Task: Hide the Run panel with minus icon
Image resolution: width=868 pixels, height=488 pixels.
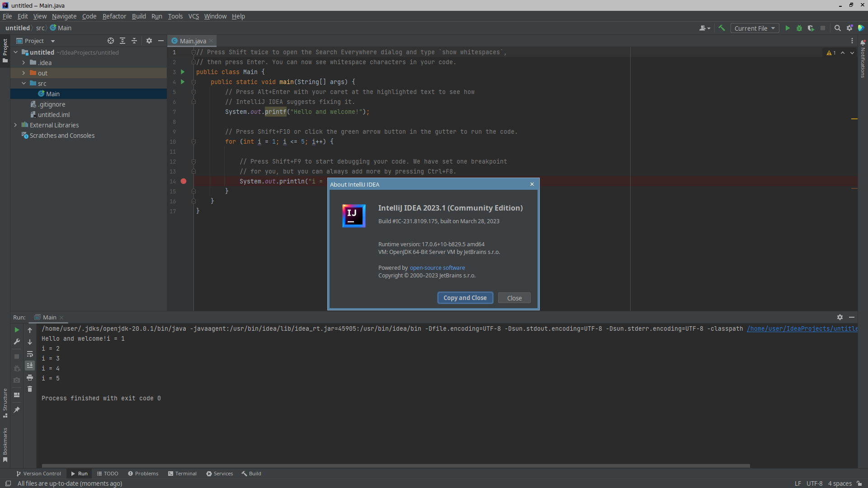Action: [x=852, y=317]
